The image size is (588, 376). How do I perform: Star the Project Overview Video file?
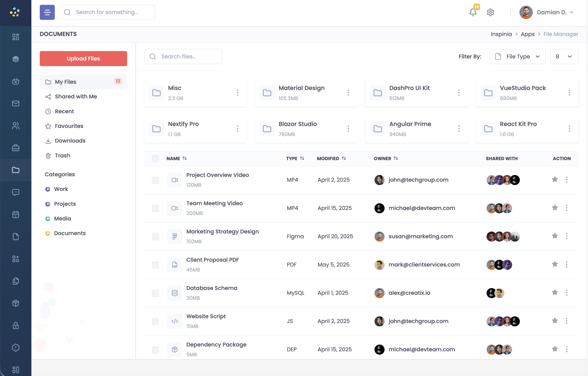point(555,179)
